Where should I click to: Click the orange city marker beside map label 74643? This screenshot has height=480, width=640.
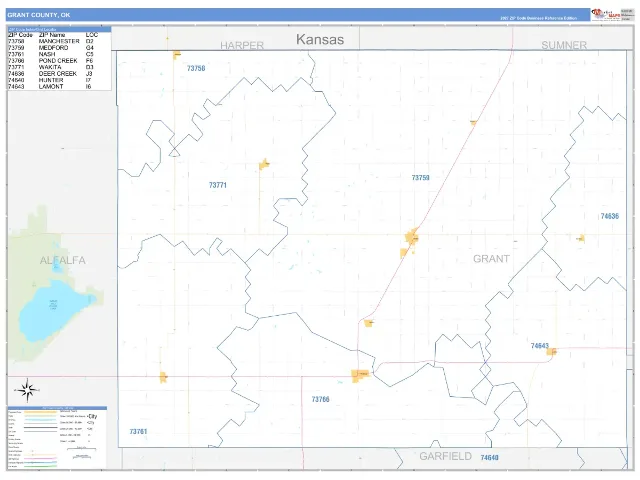tap(551, 351)
